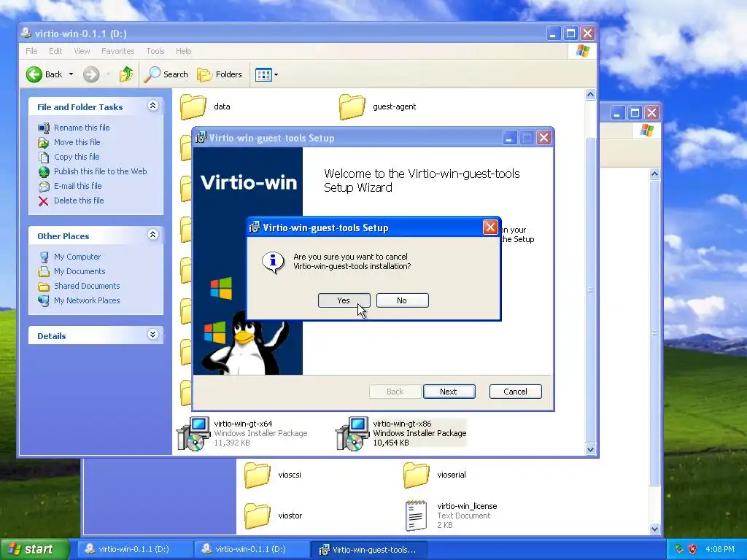Click scroll up arrow in front Explorer window
The height and width of the screenshot is (560, 747).
(590, 94)
